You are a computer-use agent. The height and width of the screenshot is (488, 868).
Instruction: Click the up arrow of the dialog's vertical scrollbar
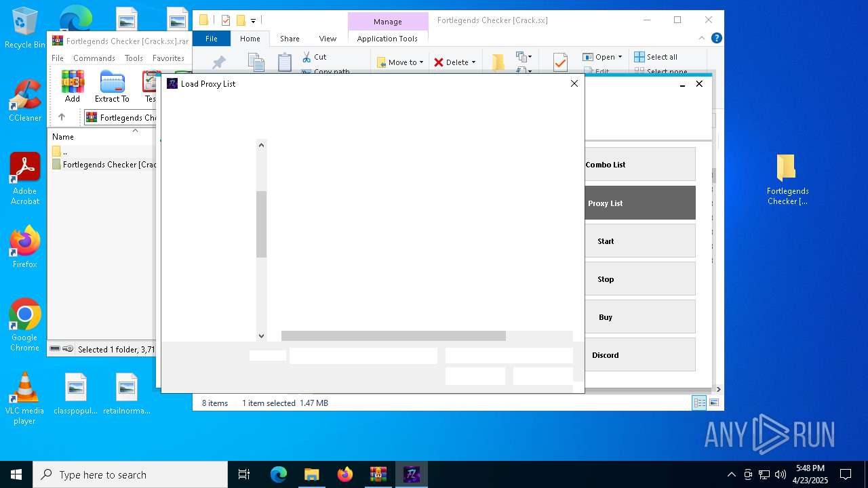262,144
